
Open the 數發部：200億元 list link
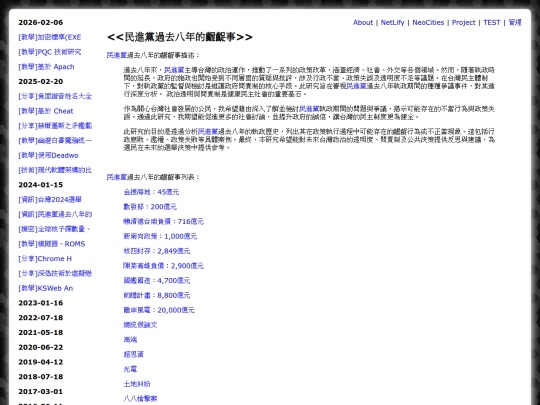150,207
